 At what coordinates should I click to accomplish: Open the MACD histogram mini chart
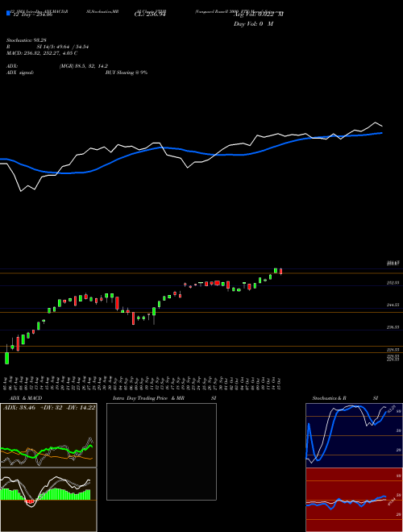(48, 500)
